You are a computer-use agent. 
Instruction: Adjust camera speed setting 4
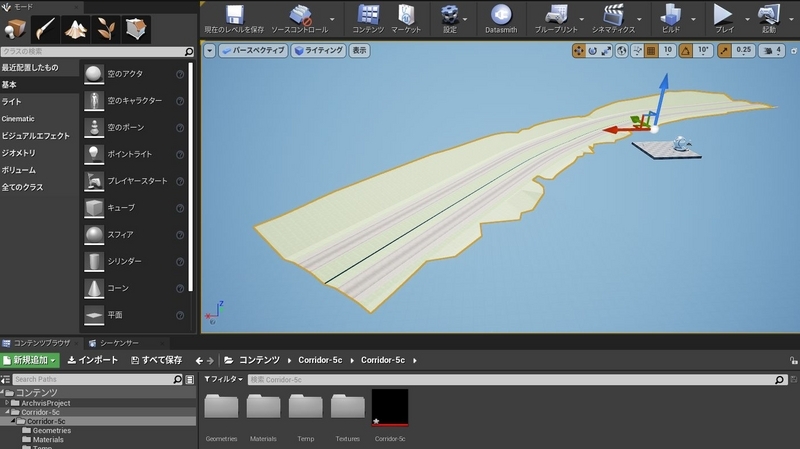pyautogui.click(x=772, y=51)
